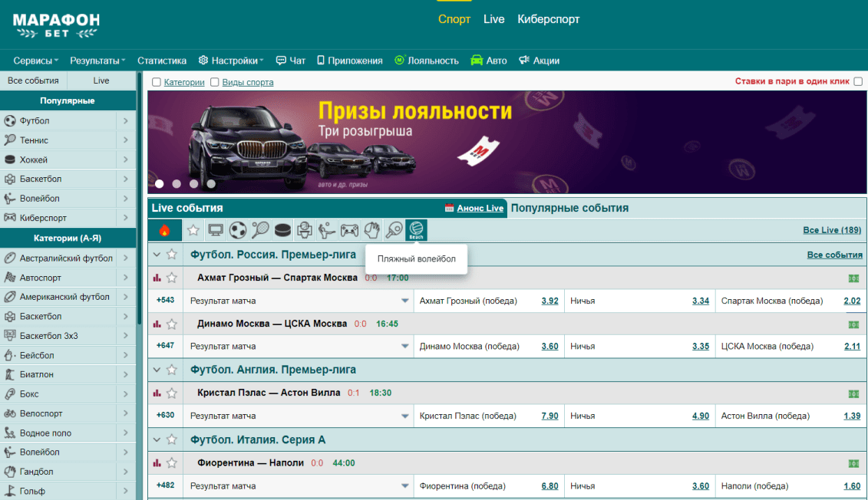Open live field view for Динамо Москва match
The image size is (868, 500).
(x=853, y=324)
